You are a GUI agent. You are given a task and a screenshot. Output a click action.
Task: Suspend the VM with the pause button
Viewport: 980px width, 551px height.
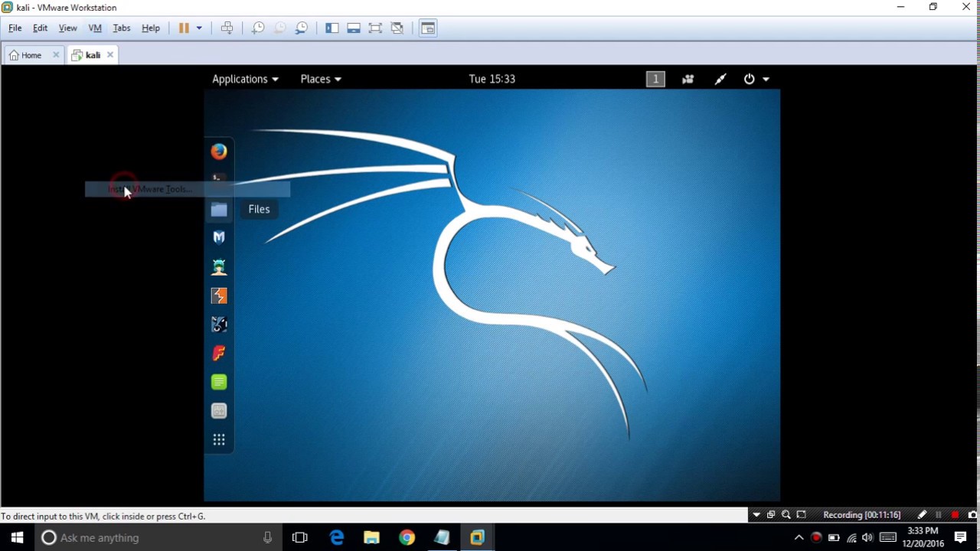click(184, 28)
